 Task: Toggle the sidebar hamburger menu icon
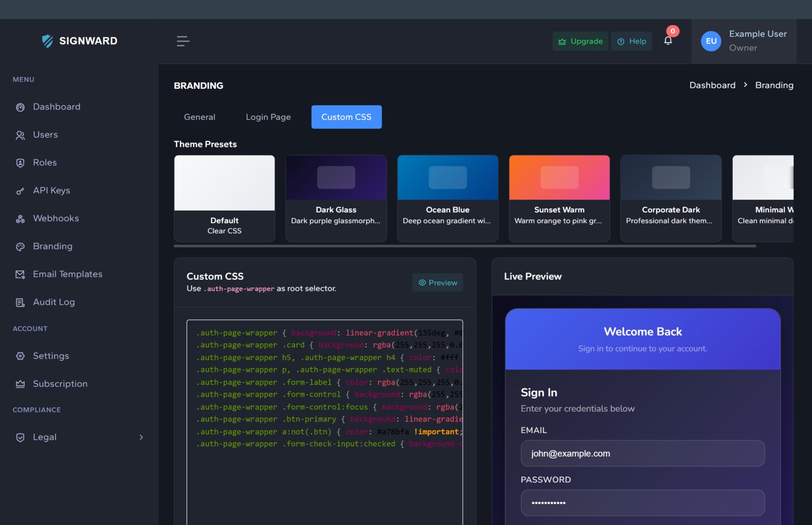tap(183, 41)
